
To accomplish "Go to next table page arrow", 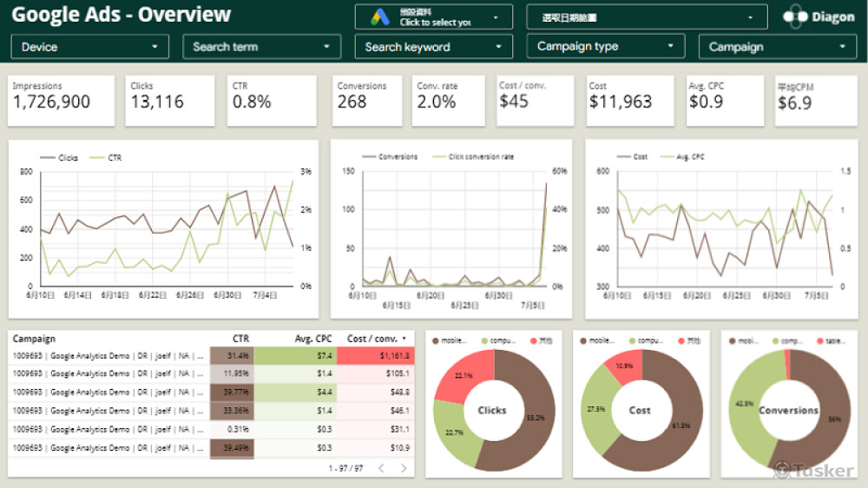I will click(404, 469).
